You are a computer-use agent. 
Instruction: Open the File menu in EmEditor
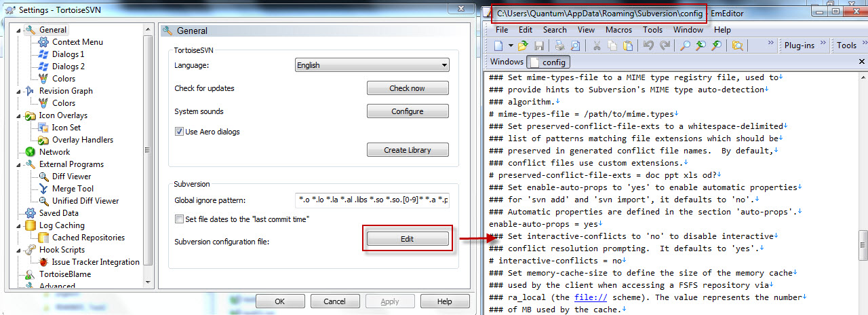pyautogui.click(x=502, y=30)
